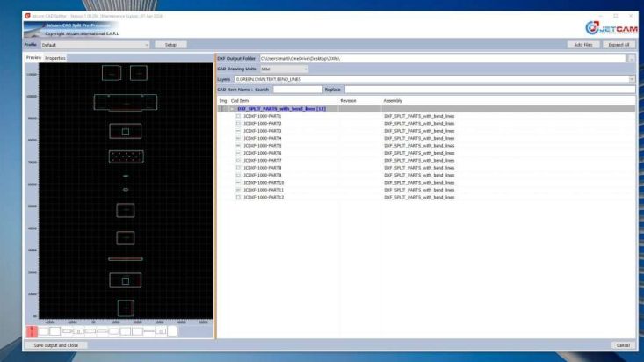Open the Layers dropdown list
644x362 pixels.
click(x=632, y=79)
